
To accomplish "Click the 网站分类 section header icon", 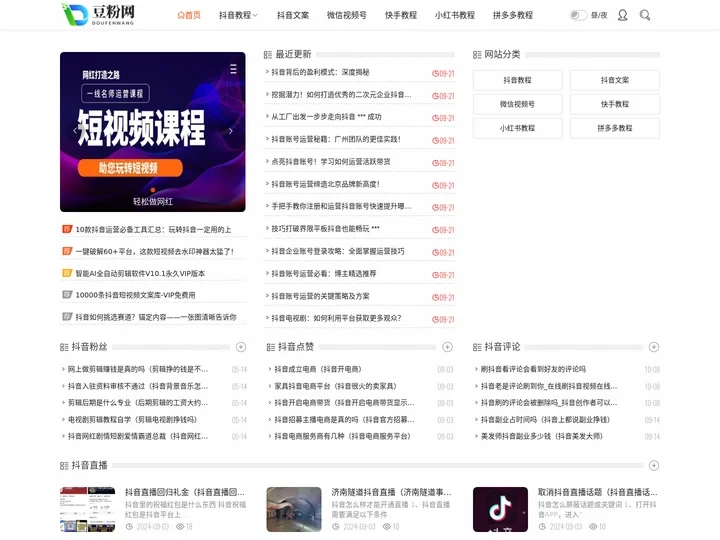I will pos(477,55).
